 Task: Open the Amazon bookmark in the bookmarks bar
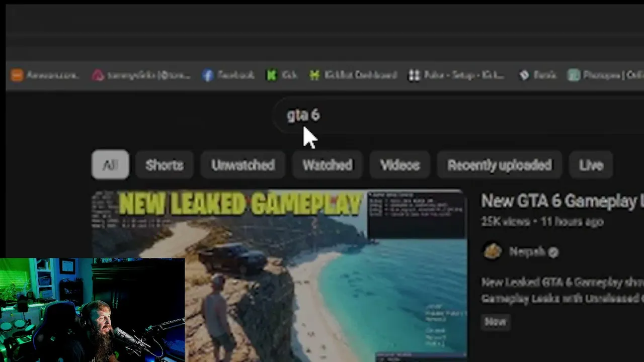[44, 75]
